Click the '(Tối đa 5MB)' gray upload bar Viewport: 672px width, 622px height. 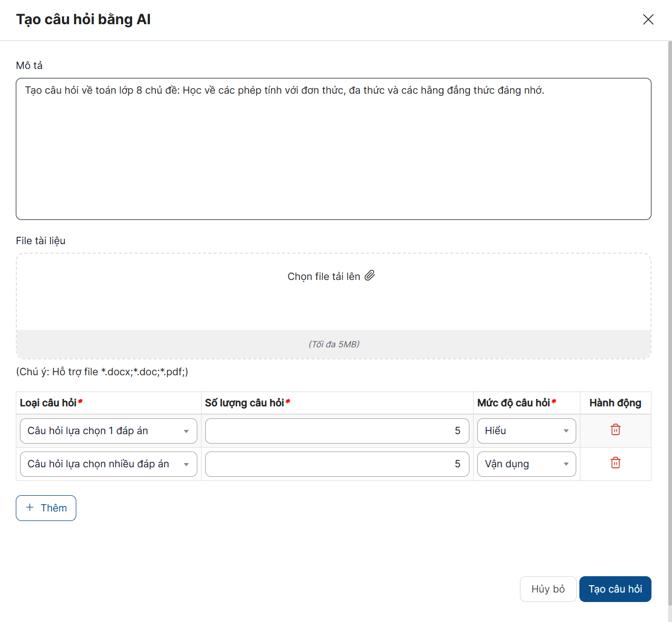(334, 344)
